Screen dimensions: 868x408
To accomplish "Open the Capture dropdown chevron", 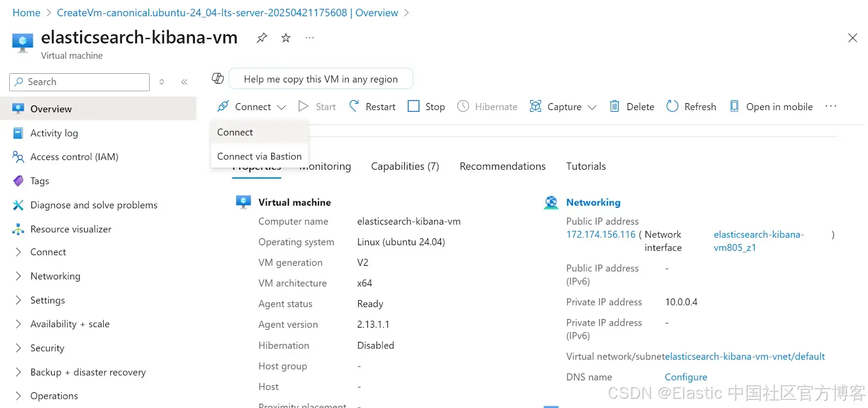I will tap(592, 107).
